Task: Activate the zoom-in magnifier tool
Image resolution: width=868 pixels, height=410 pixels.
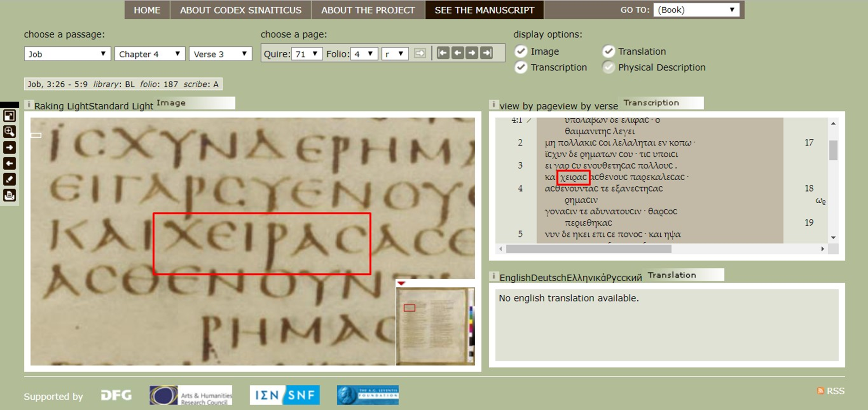Action: tap(9, 132)
